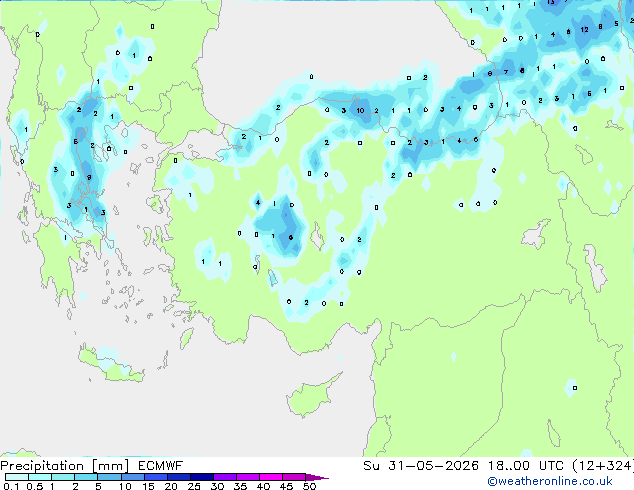Click the '12' precipitation value on the map
The image size is (634, 490).
click(x=584, y=30)
